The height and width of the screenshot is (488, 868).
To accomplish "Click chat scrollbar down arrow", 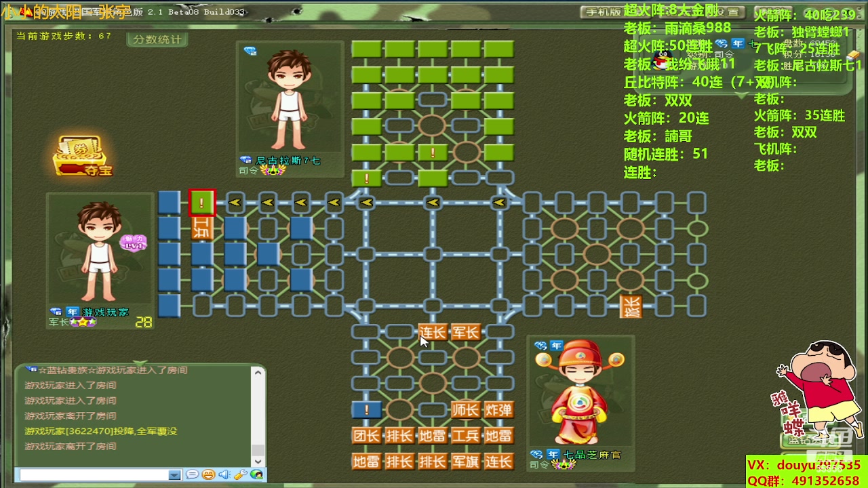I will coord(258,462).
